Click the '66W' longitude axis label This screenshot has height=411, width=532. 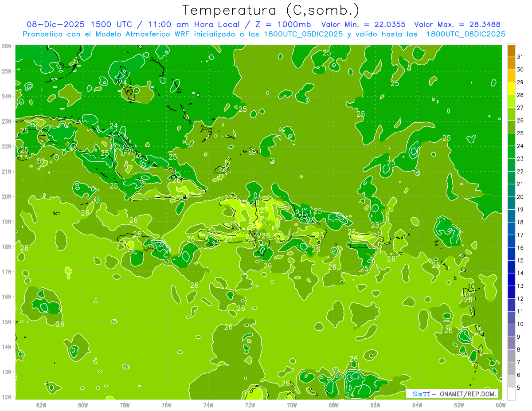pos(376,405)
